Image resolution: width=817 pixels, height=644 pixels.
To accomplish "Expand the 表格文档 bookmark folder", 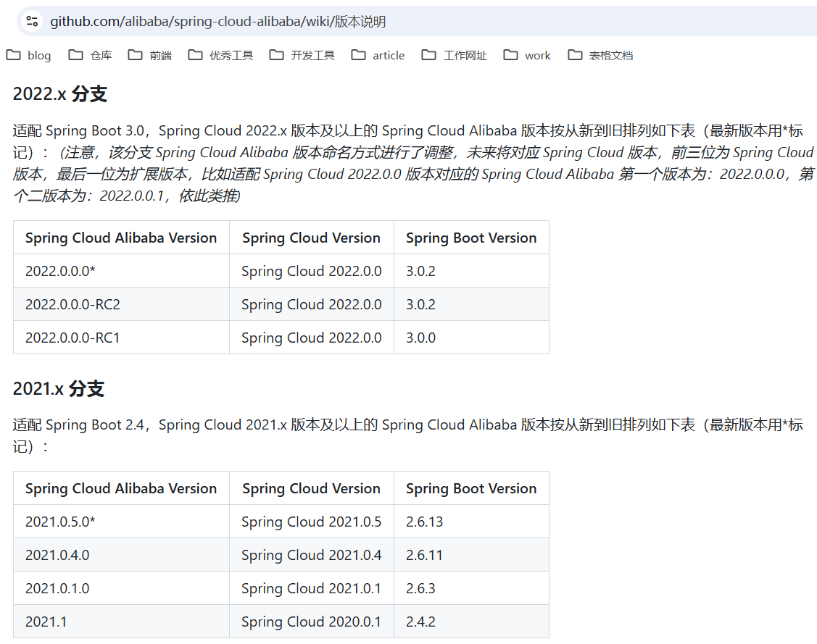I will click(601, 55).
